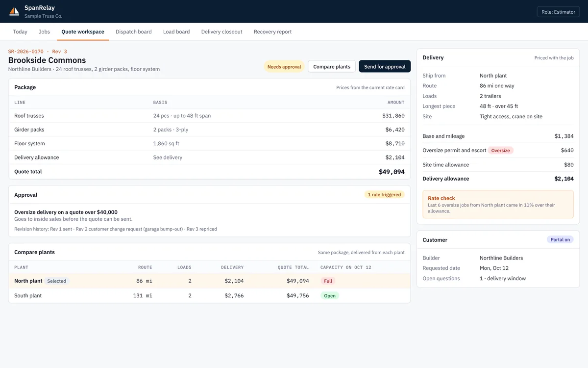Click the Oversize delivery over $40,000 rule
The width and height of the screenshot is (588, 368).
66,212
